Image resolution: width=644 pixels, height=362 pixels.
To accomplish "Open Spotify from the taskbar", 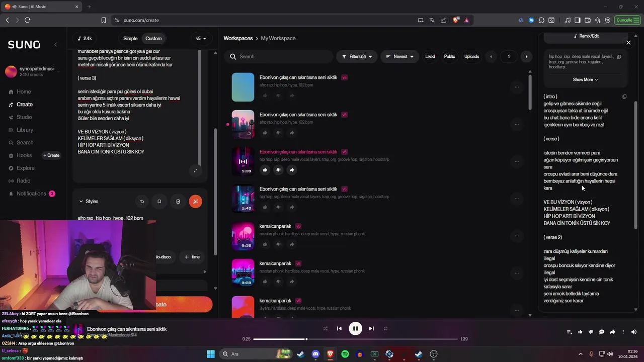I will coord(345,354).
